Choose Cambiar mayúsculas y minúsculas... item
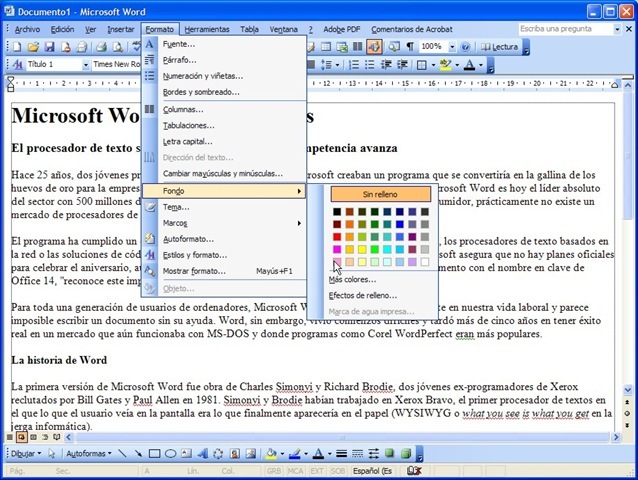 point(223,174)
